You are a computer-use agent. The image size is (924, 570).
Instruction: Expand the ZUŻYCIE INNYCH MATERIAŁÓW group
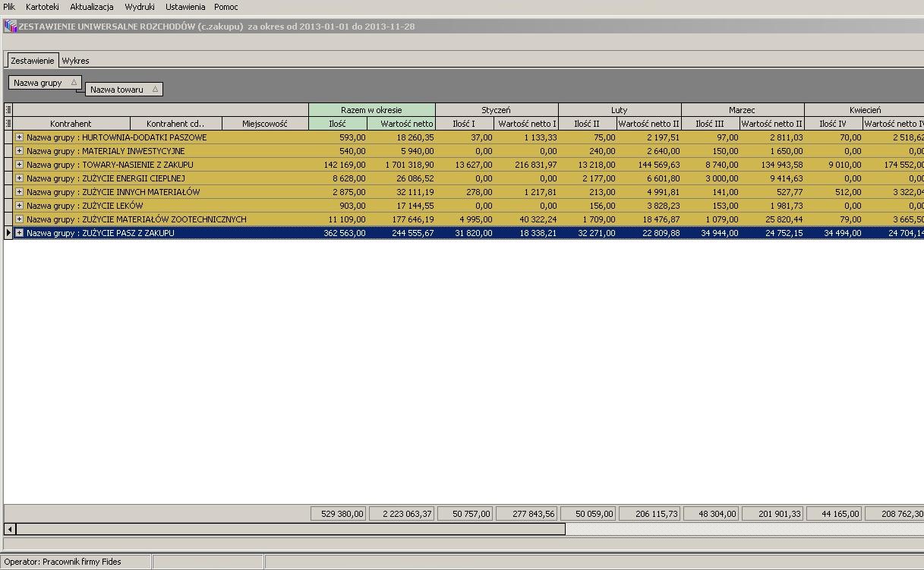coord(20,192)
